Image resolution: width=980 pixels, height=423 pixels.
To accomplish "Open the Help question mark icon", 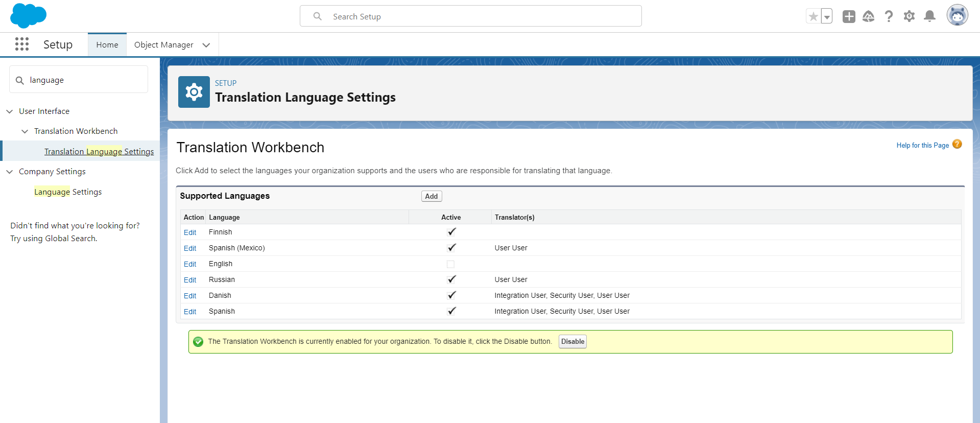I will tap(889, 16).
